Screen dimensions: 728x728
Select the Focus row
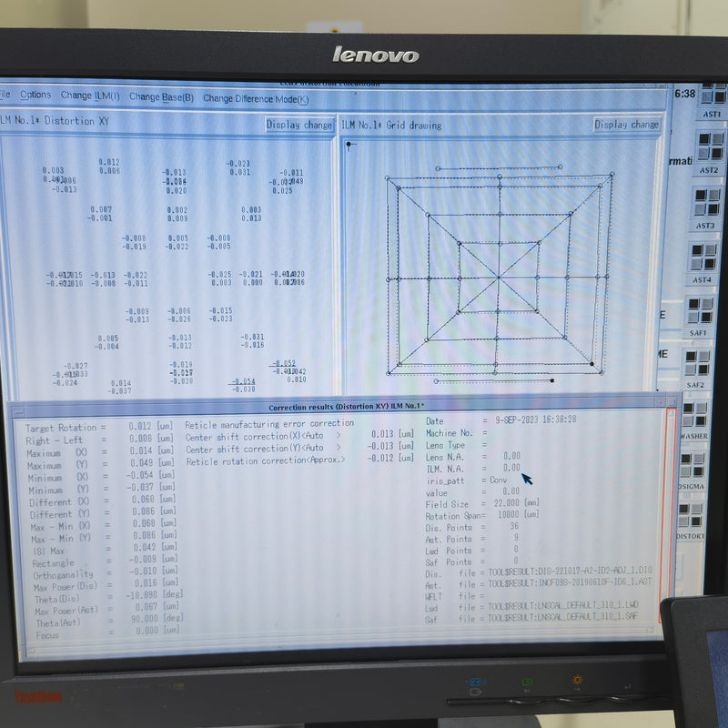point(108,632)
